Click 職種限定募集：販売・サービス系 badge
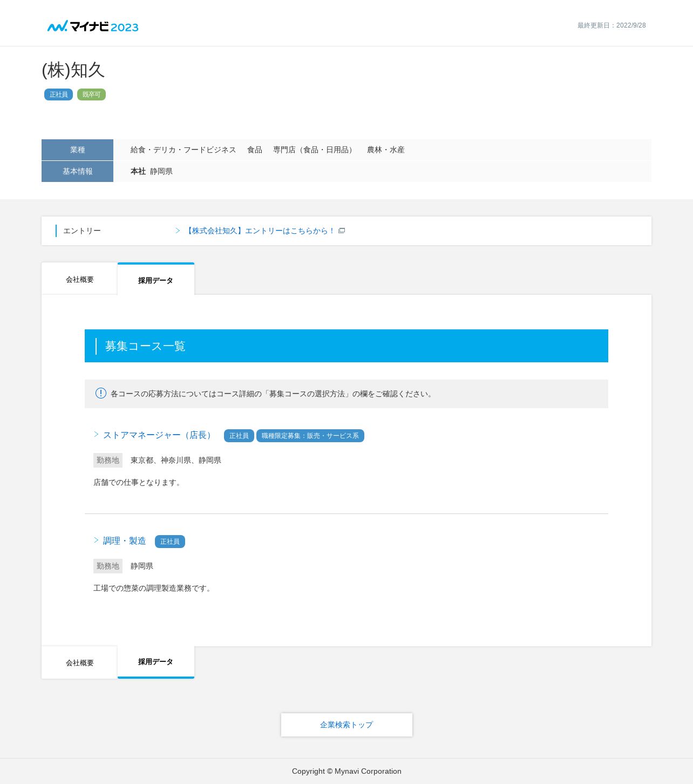693x784 pixels. (x=310, y=436)
